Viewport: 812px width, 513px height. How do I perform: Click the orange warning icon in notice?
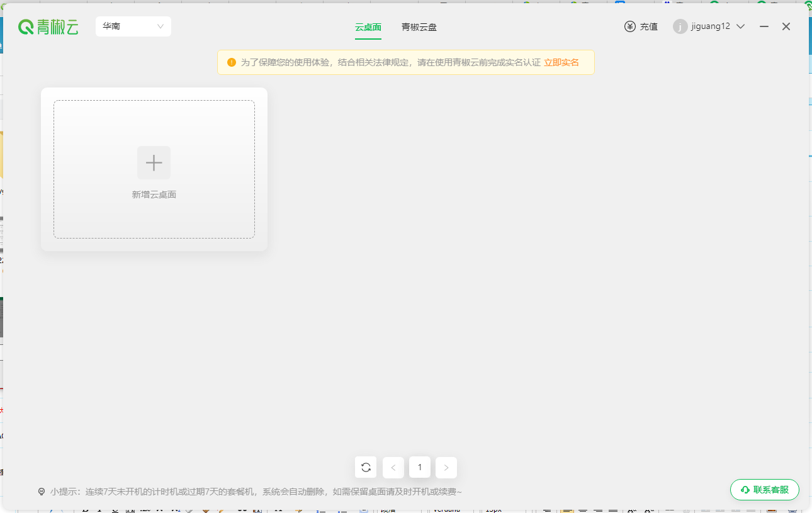232,62
